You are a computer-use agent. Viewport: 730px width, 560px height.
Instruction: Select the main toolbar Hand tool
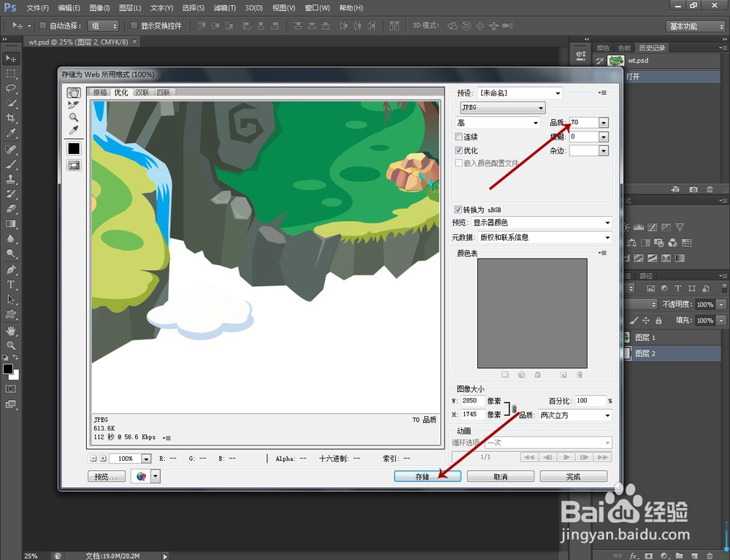[11, 331]
